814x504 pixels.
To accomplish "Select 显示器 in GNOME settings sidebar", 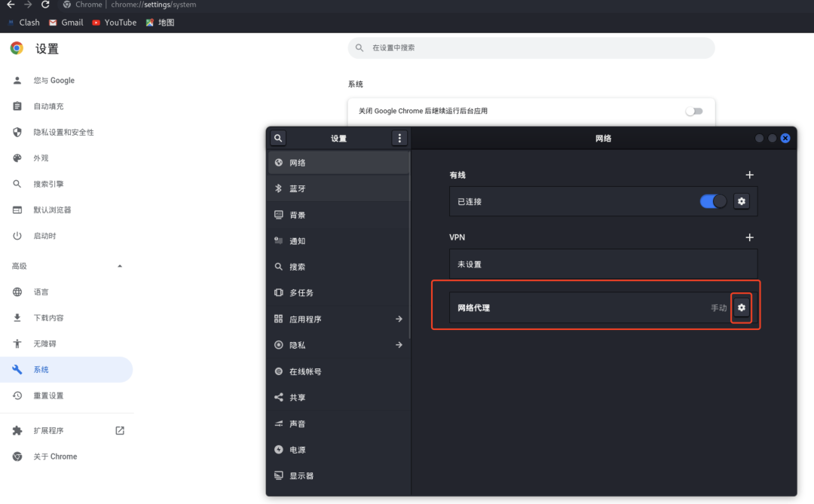I will 338,476.
